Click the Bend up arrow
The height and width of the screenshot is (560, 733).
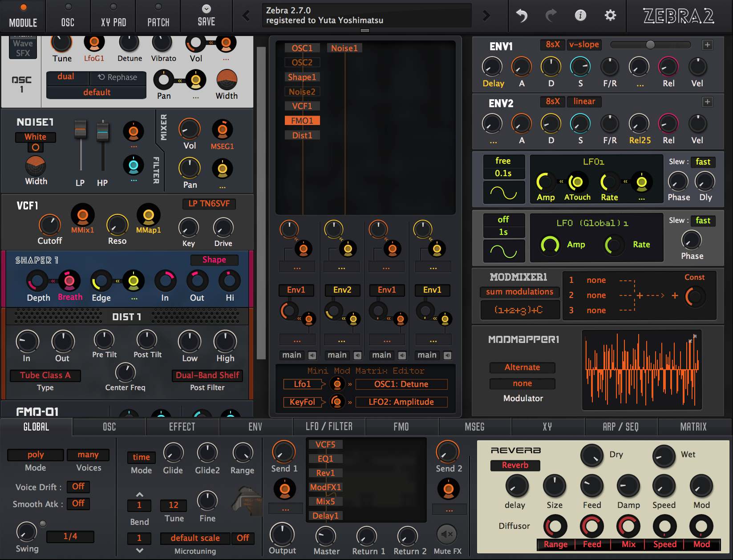(139, 495)
